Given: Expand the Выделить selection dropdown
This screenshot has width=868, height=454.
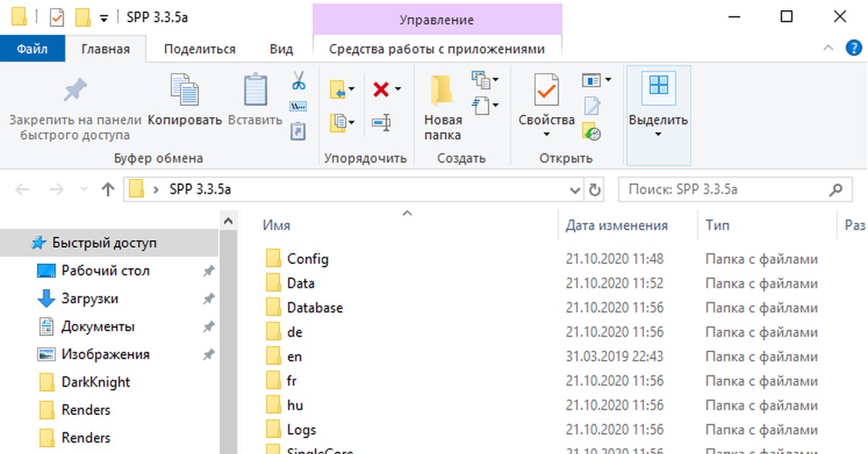Looking at the screenshot, I should pos(658,134).
